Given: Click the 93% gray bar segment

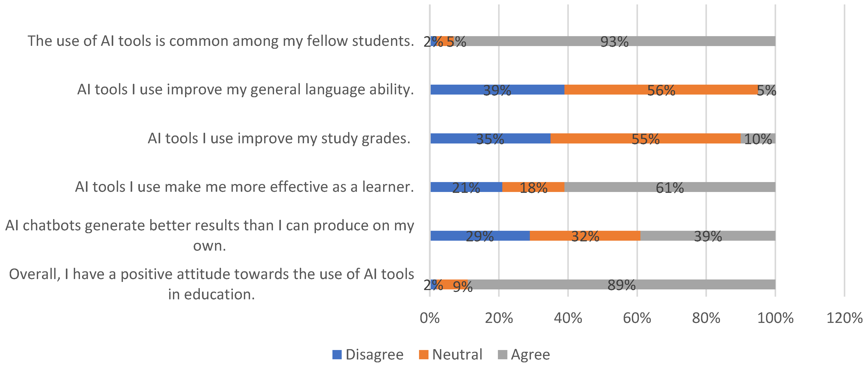Looking at the screenshot, I should [614, 41].
